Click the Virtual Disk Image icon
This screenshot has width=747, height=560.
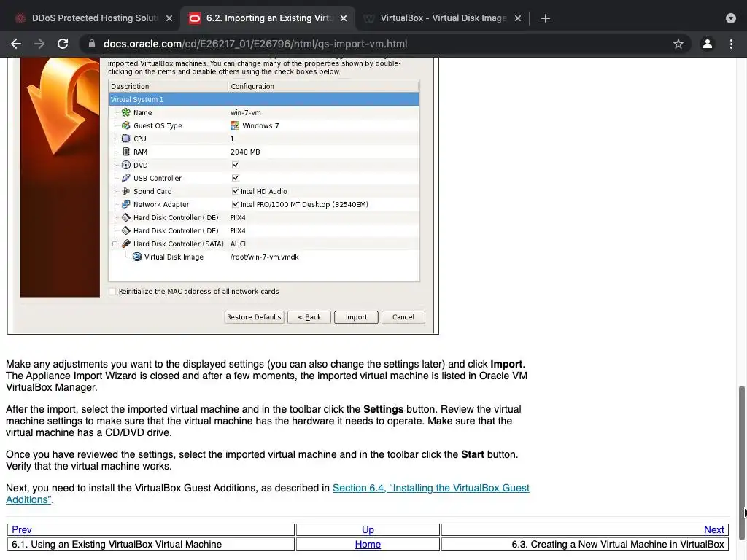point(136,257)
